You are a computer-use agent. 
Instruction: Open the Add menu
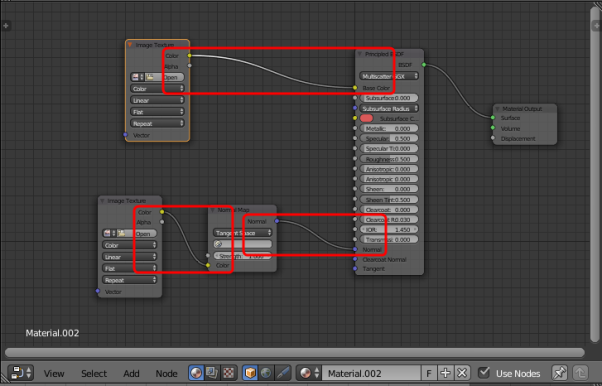click(131, 373)
